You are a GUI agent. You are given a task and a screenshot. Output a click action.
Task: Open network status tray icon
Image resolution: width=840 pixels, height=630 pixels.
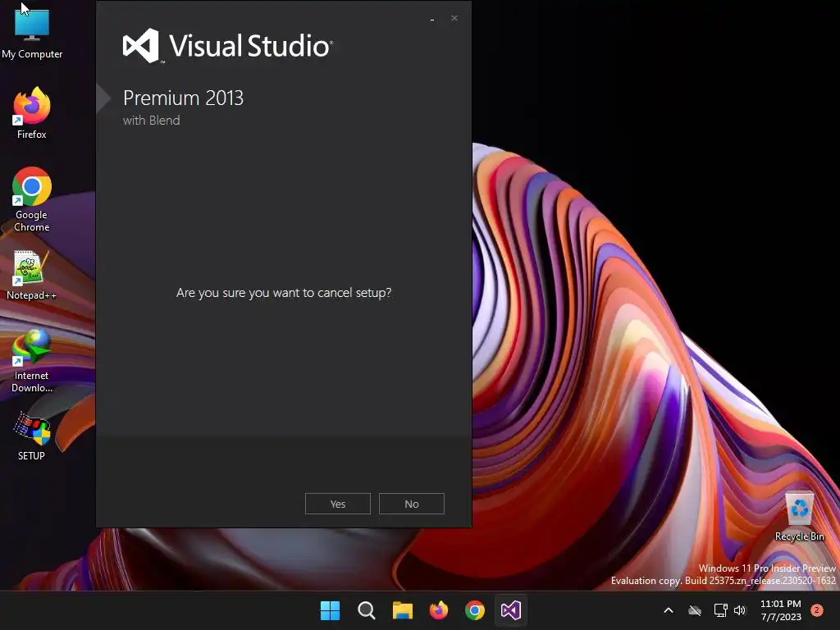(x=720, y=610)
